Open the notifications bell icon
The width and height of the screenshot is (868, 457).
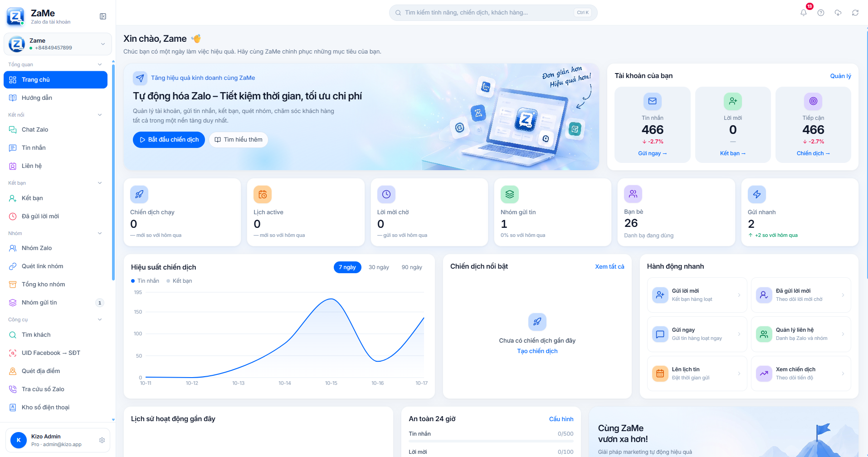tap(804, 13)
